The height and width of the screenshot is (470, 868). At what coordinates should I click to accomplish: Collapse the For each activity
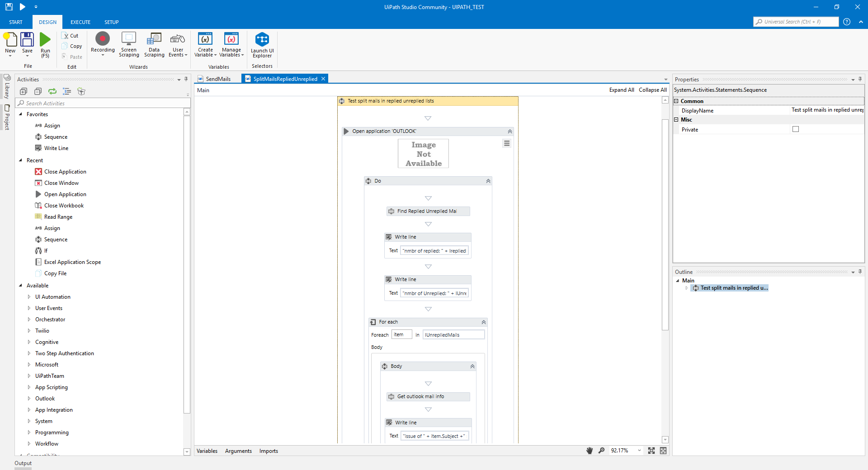[483, 322]
